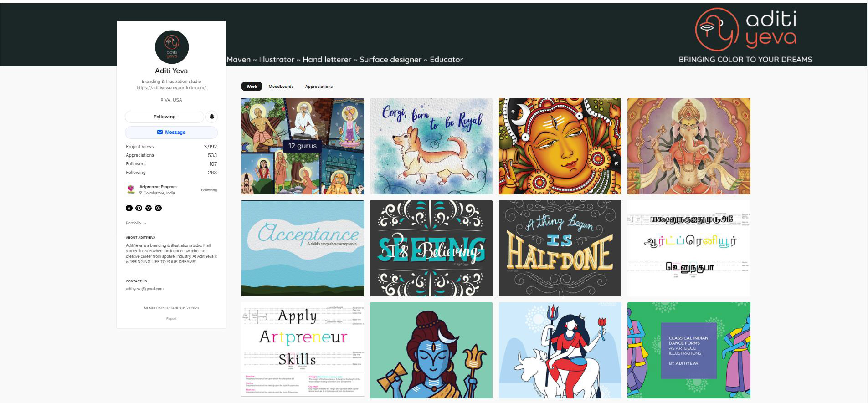Click the Report link
The image size is (868, 403).
[x=171, y=318]
